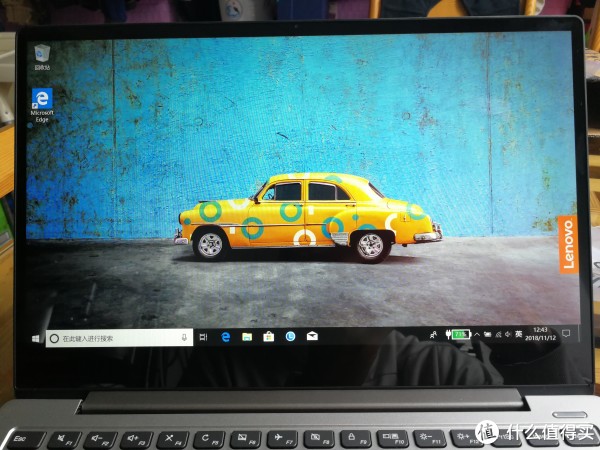Image resolution: width=600 pixels, height=450 pixels.
Task: Launch Microsoft Edge from the taskbar
Action: click(225, 337)
